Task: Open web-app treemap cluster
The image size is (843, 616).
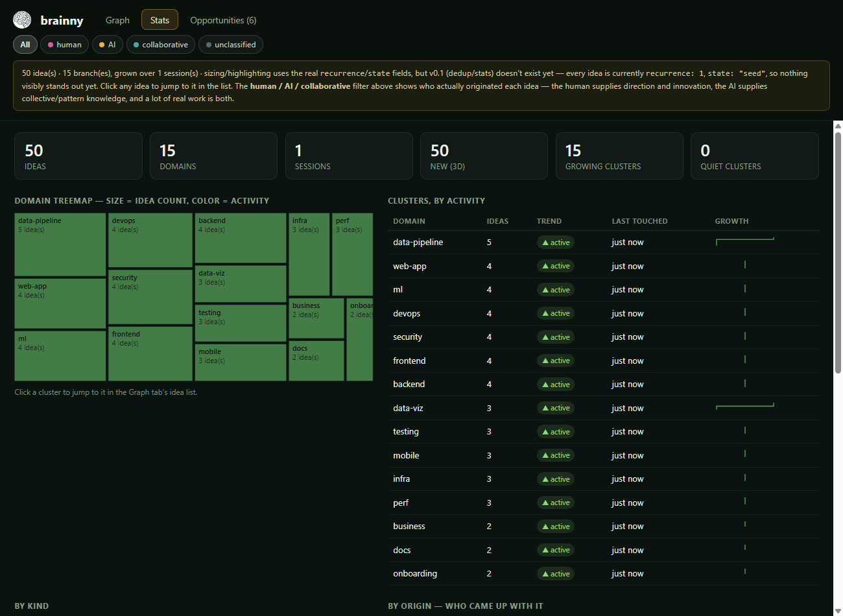Action: (x=60, y=303)
